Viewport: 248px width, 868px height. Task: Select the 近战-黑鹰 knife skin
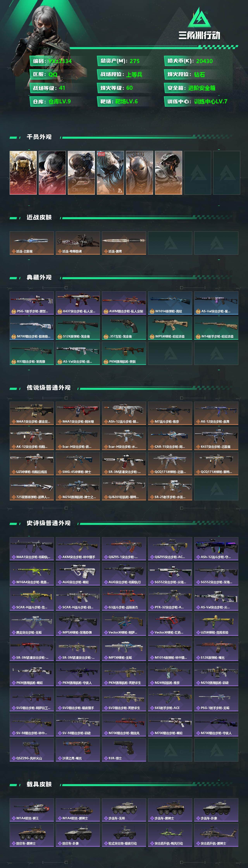124,243
